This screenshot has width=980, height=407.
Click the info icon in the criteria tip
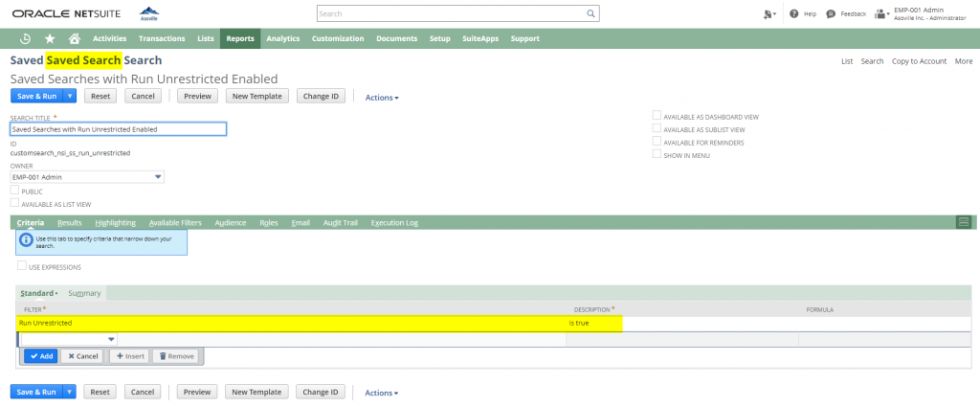coord(26,240)
